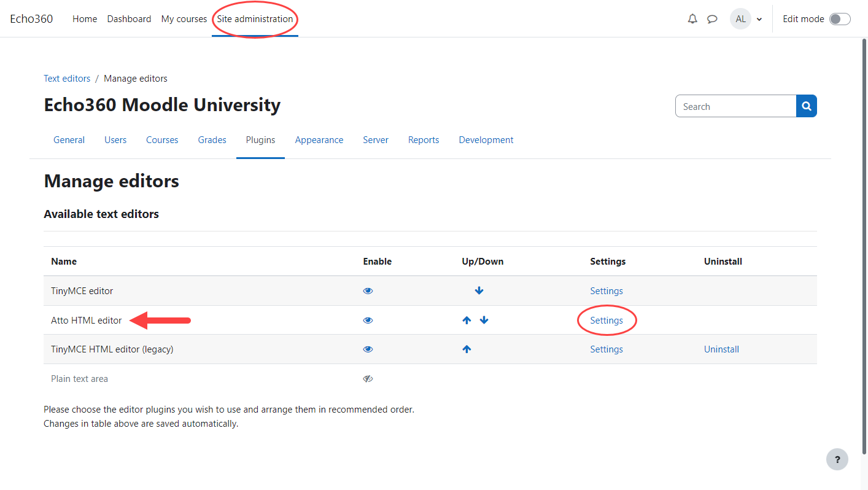Click the Uninstall column header
This screenshot has width=868, height=490.
(x=723, y=262)
